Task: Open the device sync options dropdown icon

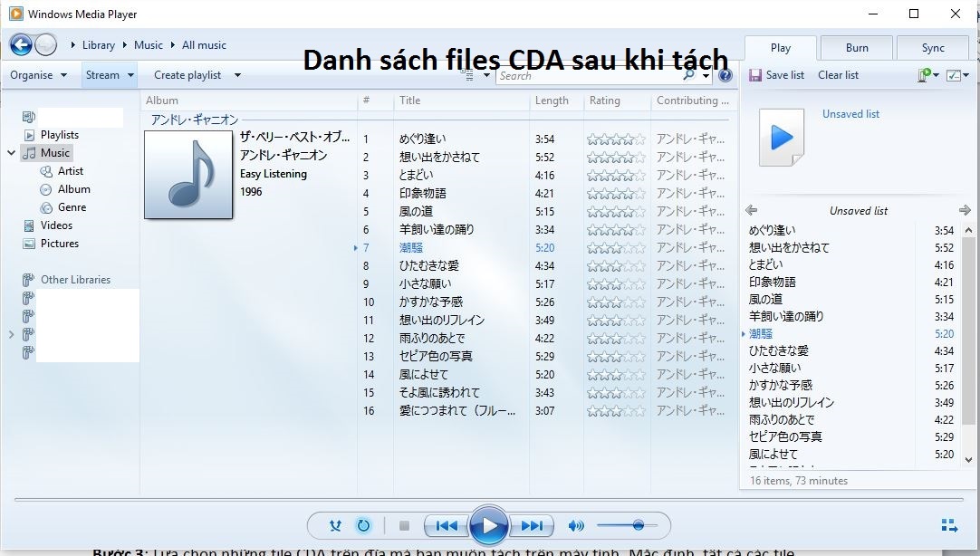Action: 928,75
